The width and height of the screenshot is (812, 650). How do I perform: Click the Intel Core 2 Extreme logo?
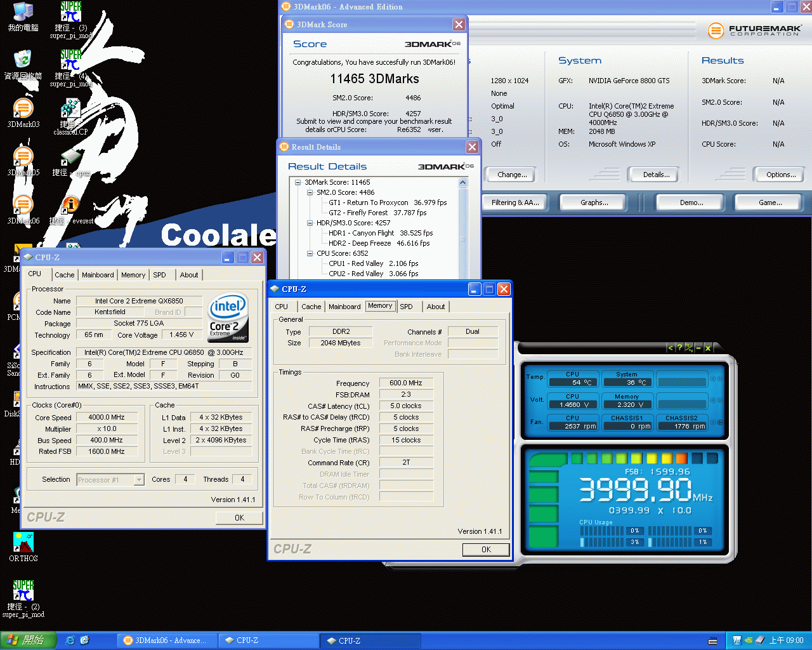pos(228,317)
